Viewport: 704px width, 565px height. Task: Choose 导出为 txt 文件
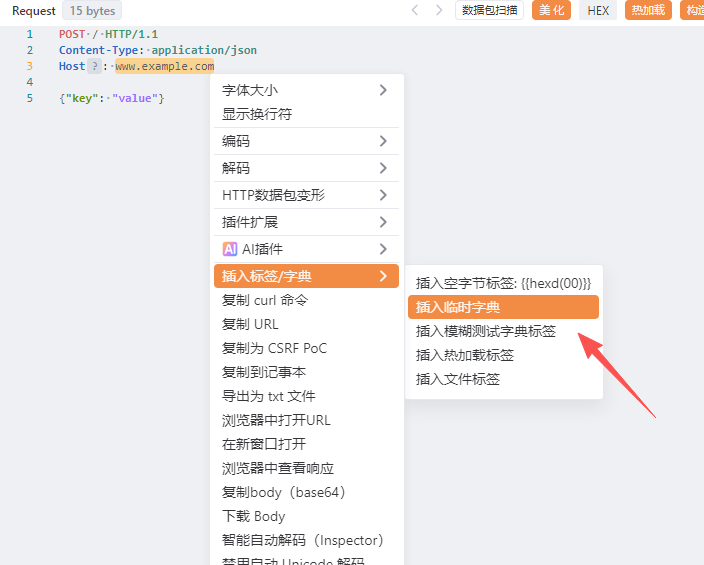pos(307,396)
